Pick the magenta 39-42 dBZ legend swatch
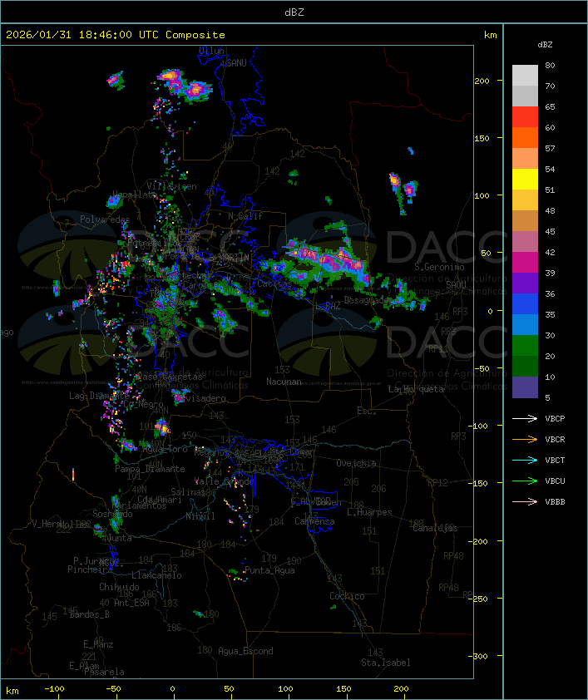The width and height of the screenshot is (588, 700). (525, 263)
